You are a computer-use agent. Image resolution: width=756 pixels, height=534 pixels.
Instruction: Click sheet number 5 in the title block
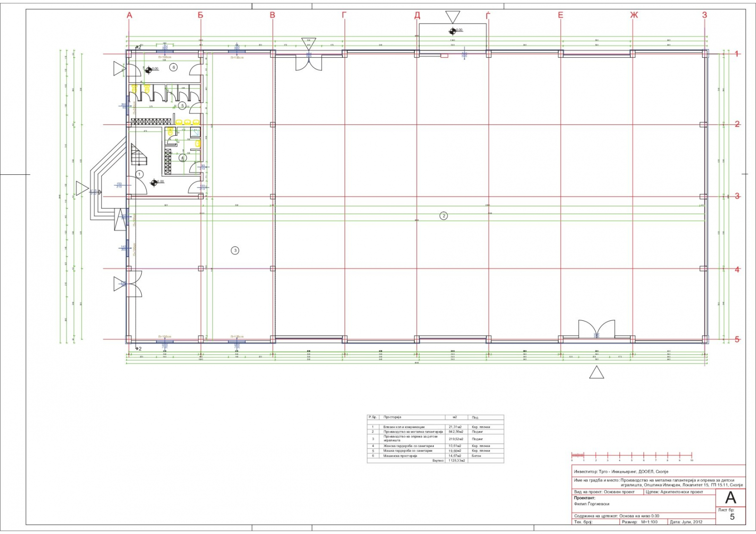pos(732,517)
